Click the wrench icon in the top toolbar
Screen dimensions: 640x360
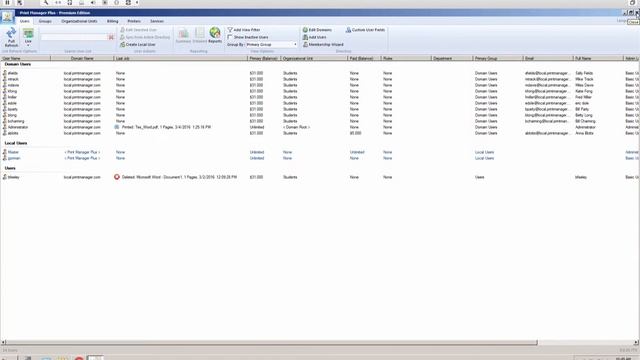(x=46, y=2)
